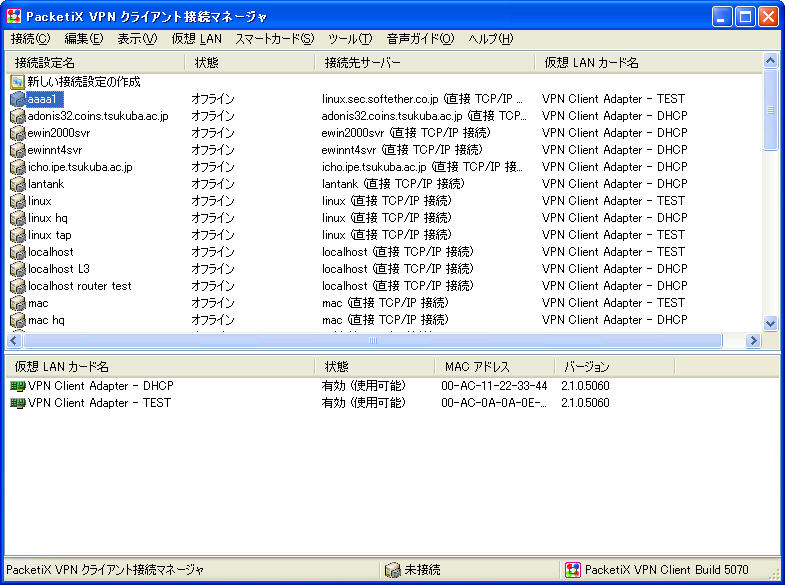
Task: Open the 仮想 LAN menu
Action: 196,39
